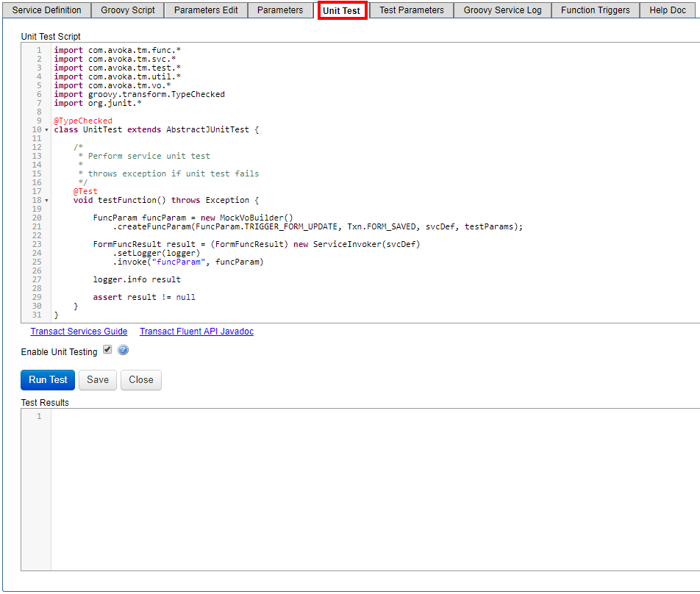Collapse the code fold at line 10
Image resolution: width=700 pixels, height=594 pixels.
click(46, 129)
